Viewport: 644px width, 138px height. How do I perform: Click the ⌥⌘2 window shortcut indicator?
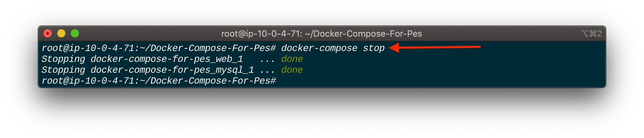pos(592,34)
